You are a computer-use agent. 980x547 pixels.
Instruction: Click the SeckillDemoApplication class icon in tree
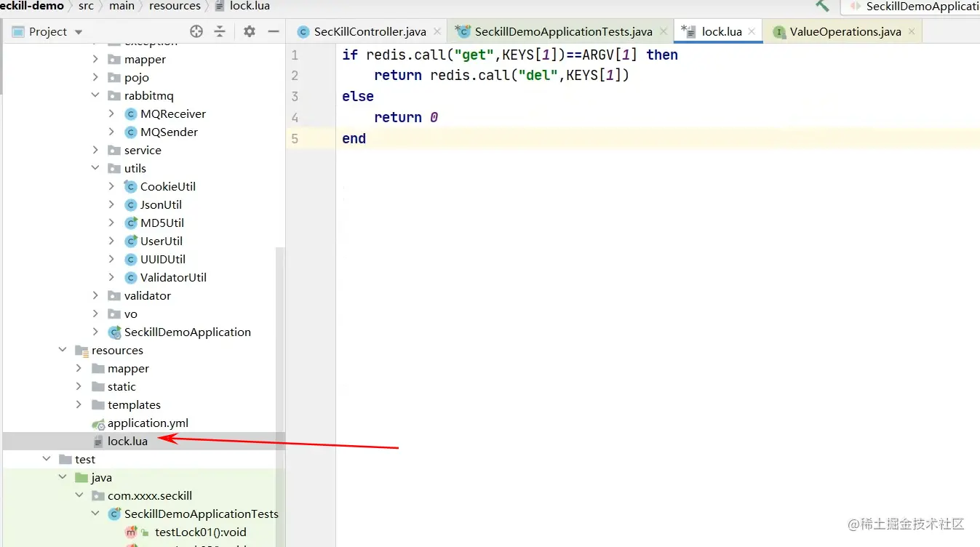(114, 332)
